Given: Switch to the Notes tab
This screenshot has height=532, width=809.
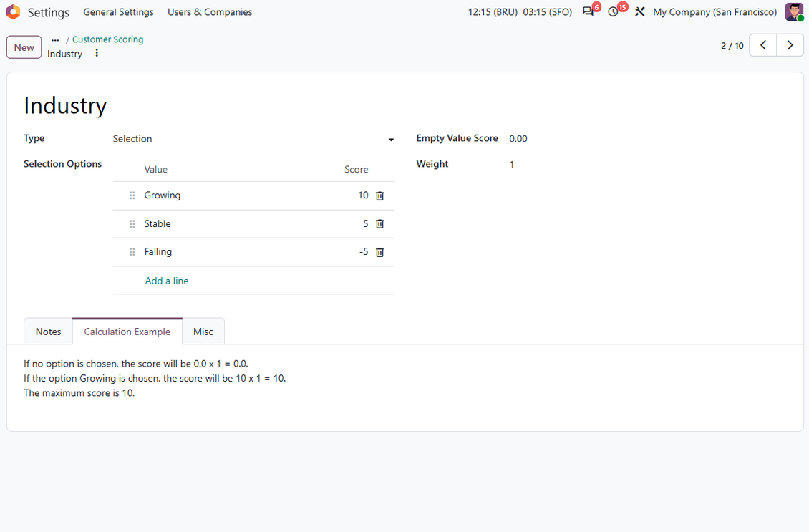Looking at the screenshot, I should coord(49,332).
